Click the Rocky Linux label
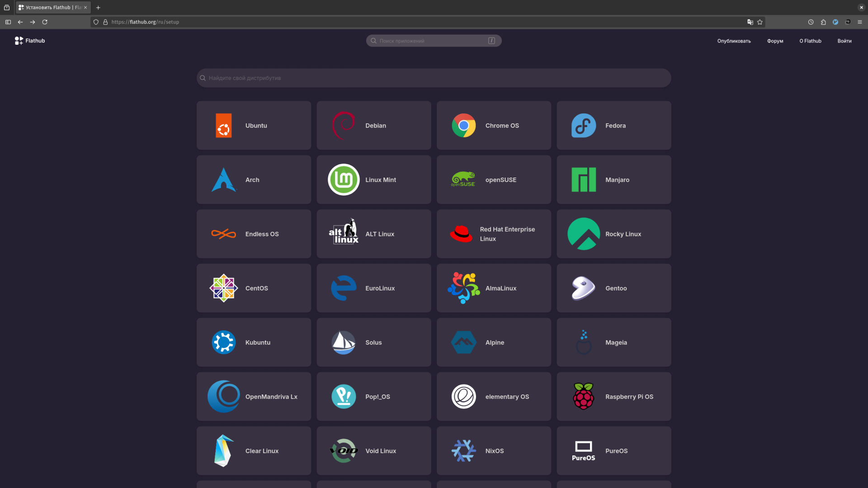868x488 pixels. click(x=623, y=234)
